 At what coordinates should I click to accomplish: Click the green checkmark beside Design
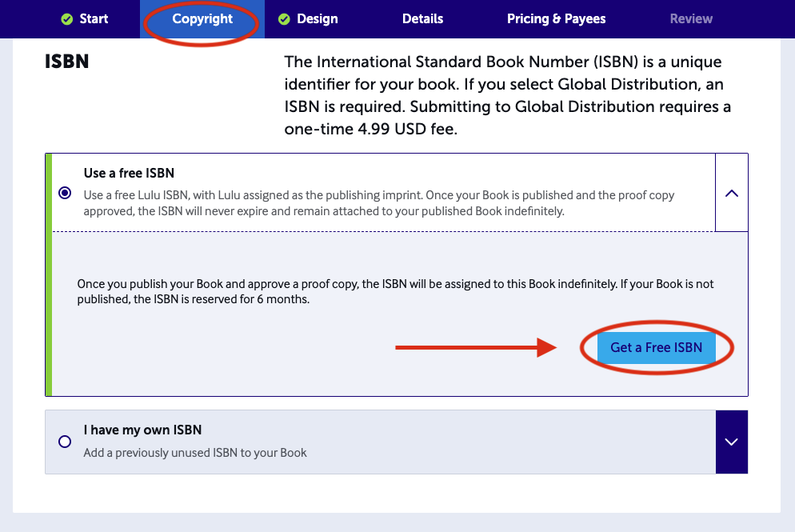(x=283, y=18)
